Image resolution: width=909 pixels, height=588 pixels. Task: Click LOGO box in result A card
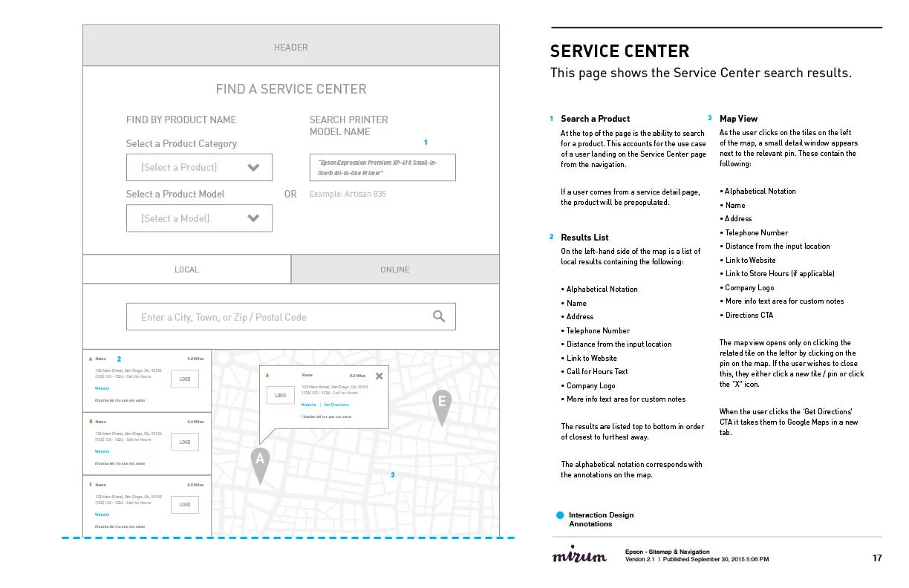coord(185,379)
